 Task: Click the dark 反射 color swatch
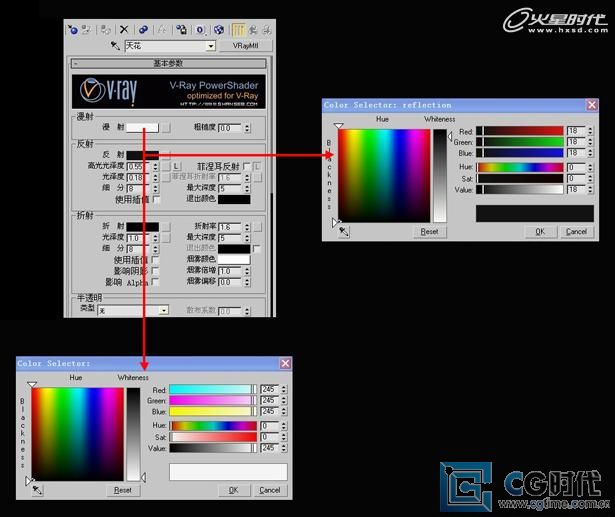142,155
